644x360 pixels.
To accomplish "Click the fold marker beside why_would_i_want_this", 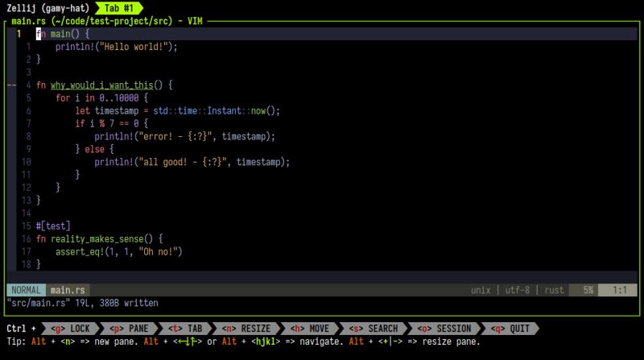I will (12, 85).
